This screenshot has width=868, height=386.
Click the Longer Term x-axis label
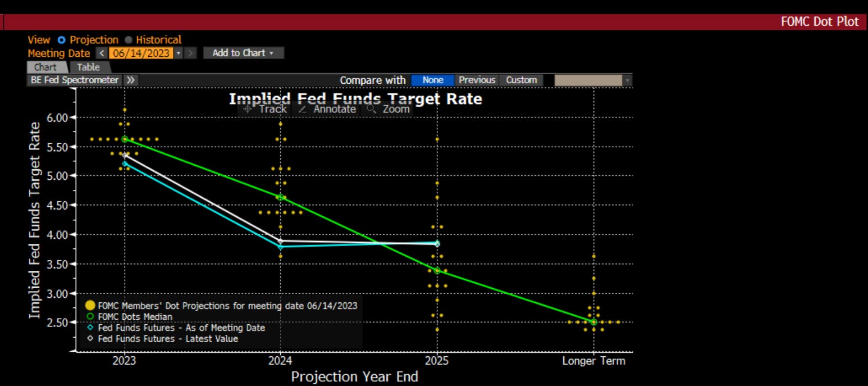[x=593, y=361]
